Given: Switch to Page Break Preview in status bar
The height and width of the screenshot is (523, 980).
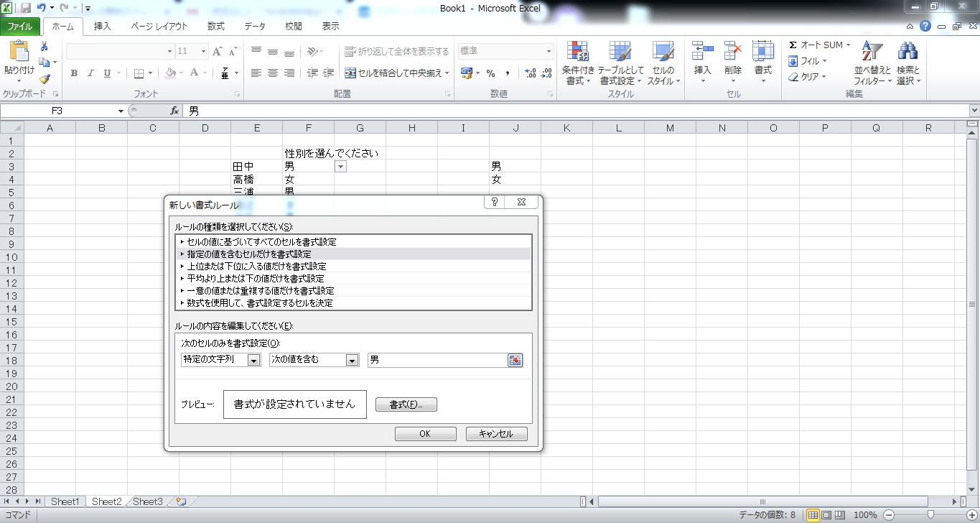Looking at the screenshot, I should (839, 515).
